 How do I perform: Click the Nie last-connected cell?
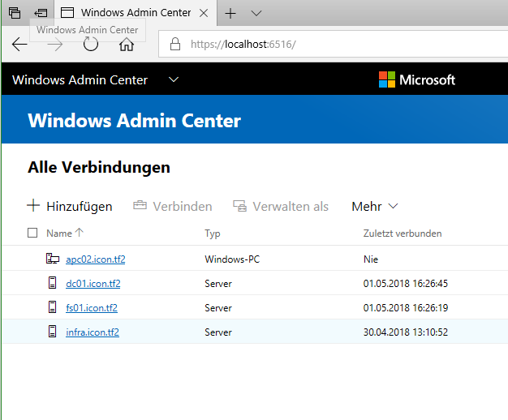(371, 259)
